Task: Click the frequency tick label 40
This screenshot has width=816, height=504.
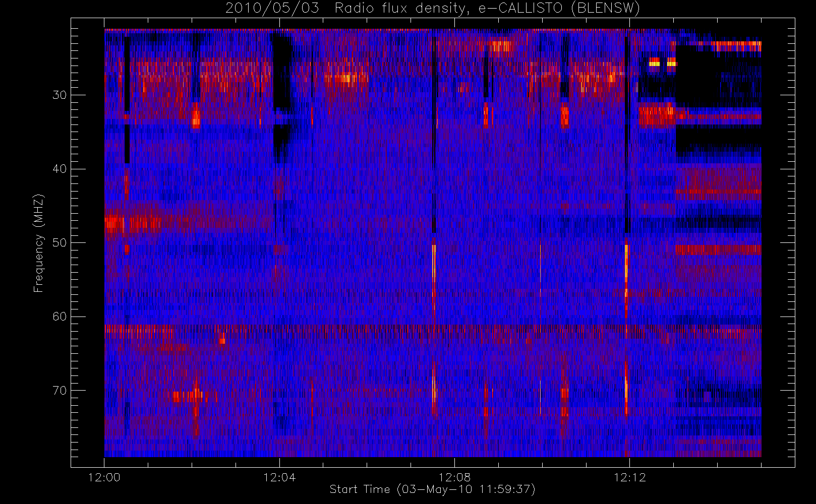Action: 60,169
